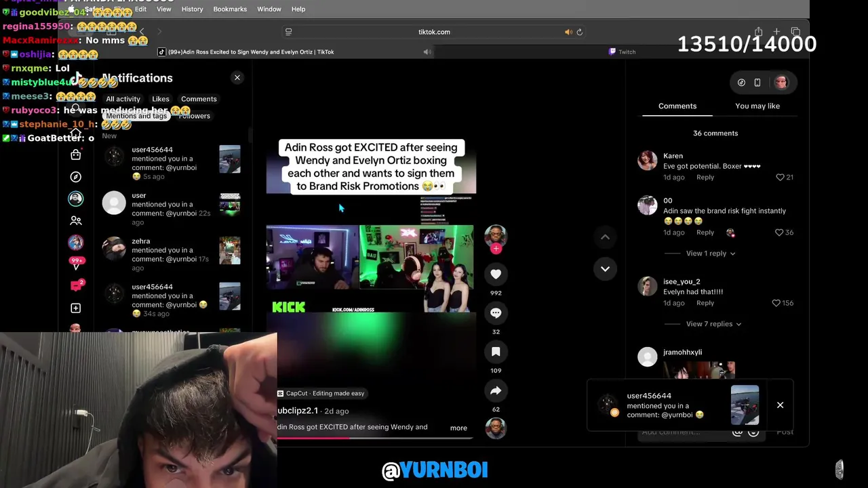Filter notifications by All activity
The height and width of the screenshot is (488, 868).
(123, 99)
